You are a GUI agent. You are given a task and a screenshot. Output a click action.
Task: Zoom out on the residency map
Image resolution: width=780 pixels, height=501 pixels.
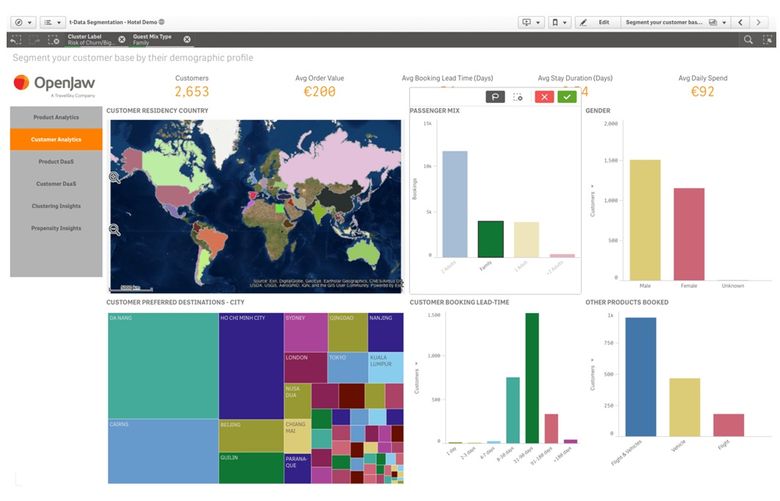tap(114, 229)
